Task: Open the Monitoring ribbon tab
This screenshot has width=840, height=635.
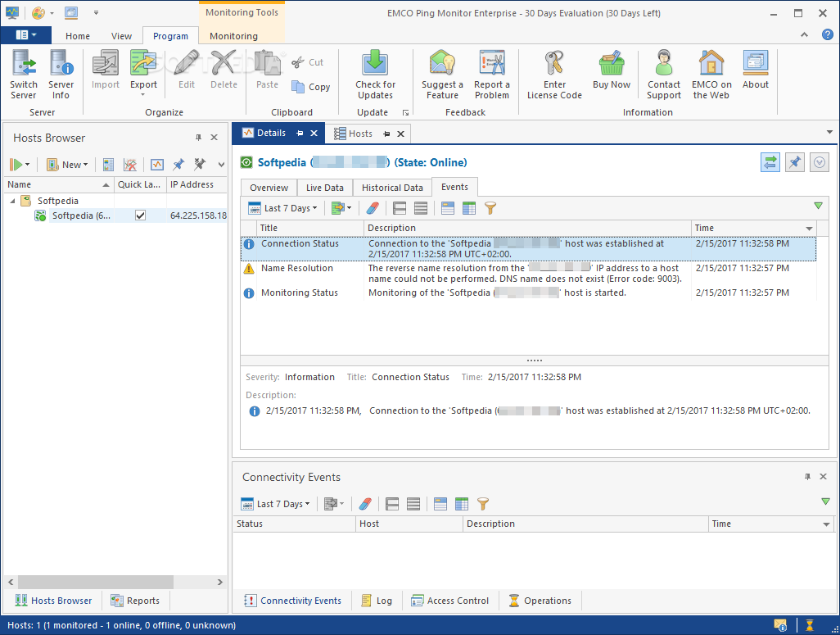Action: click(x=233, y=36)
